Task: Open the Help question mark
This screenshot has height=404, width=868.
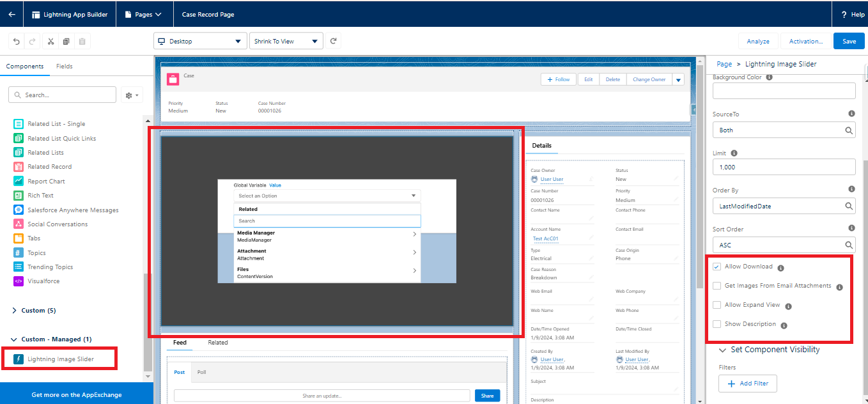Action: pos(844,14)
